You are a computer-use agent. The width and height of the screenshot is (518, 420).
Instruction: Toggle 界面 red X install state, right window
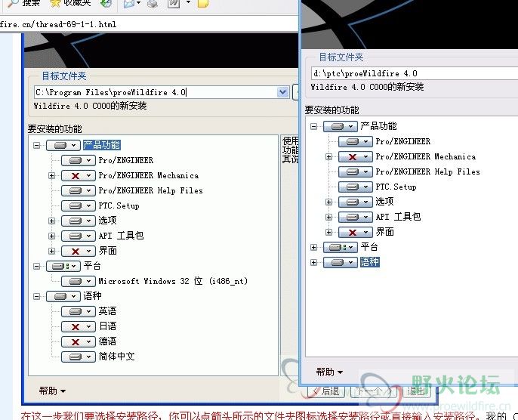tap(356, 233)
